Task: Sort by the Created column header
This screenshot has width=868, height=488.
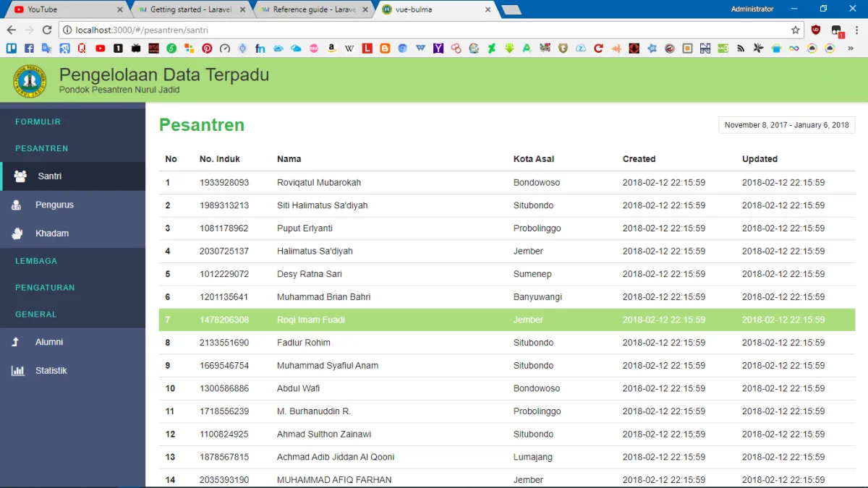Action: (639, 159)
